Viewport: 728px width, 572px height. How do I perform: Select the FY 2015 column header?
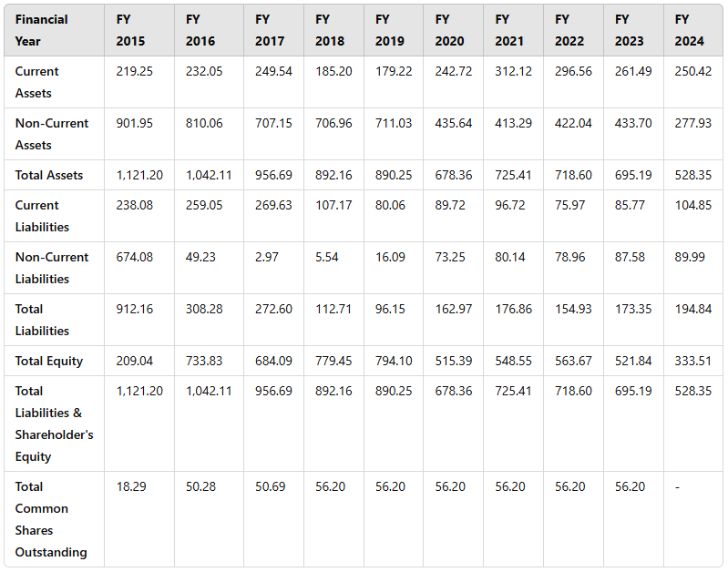[x=130, y=30]
